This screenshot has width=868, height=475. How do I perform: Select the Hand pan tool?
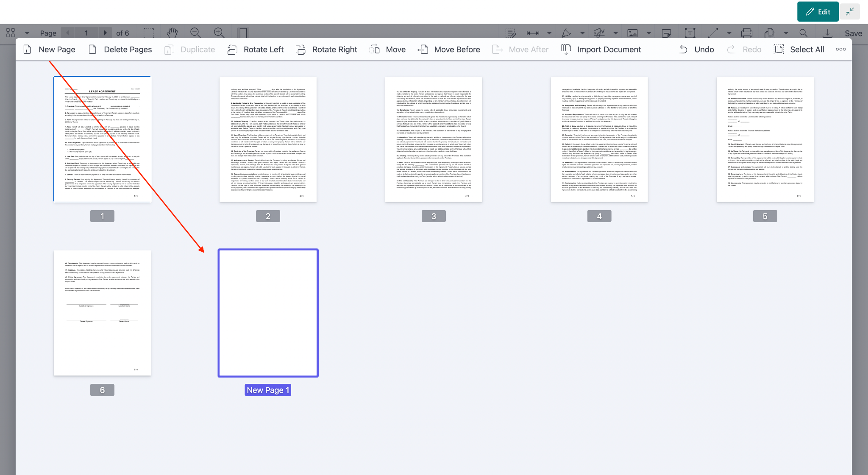[172, 33]
